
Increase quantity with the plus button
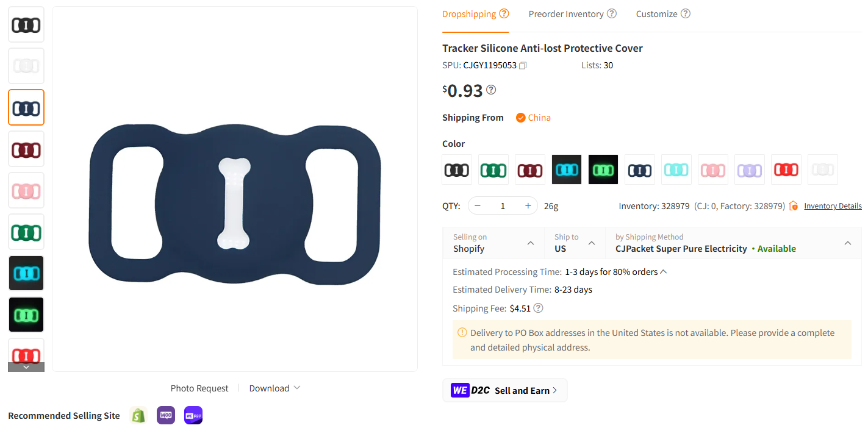click(x=528, y=205)
